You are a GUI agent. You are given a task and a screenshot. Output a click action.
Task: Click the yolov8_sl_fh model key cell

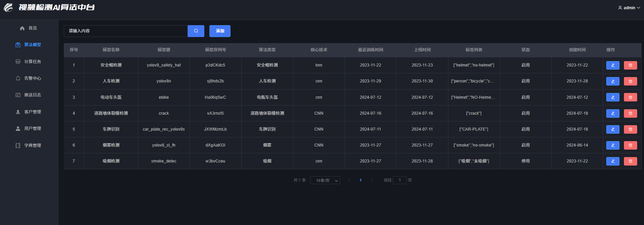point(164,145)
